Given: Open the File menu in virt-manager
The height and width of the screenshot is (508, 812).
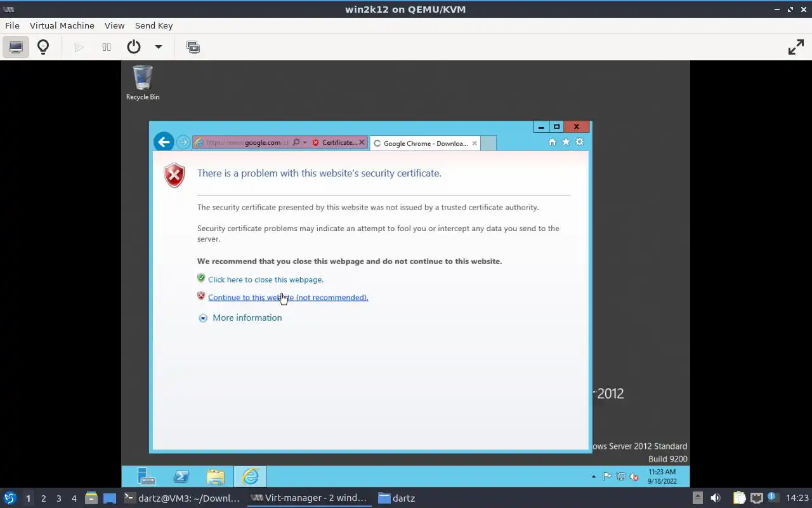Looking at the screenshot, I should pyautogui.click(x=12, y=25).
